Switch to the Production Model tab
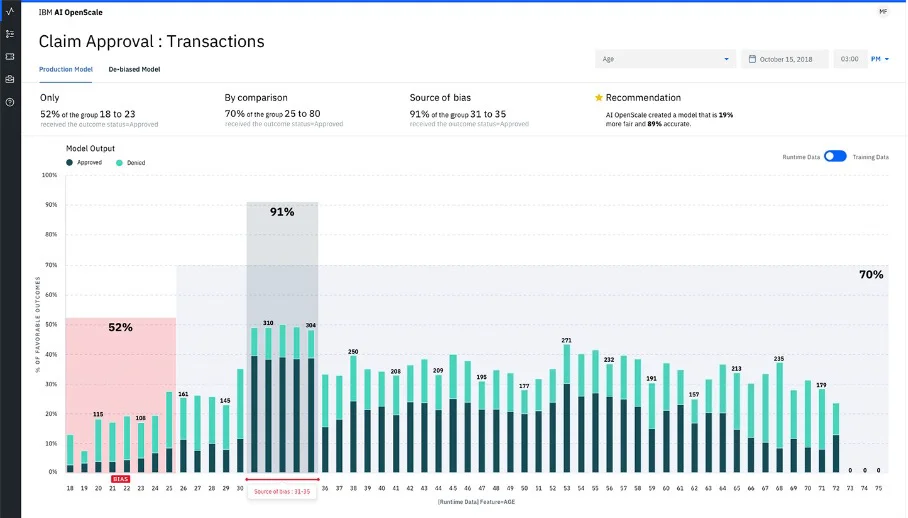This screenshot has height=518, width=908. [65, 69]
